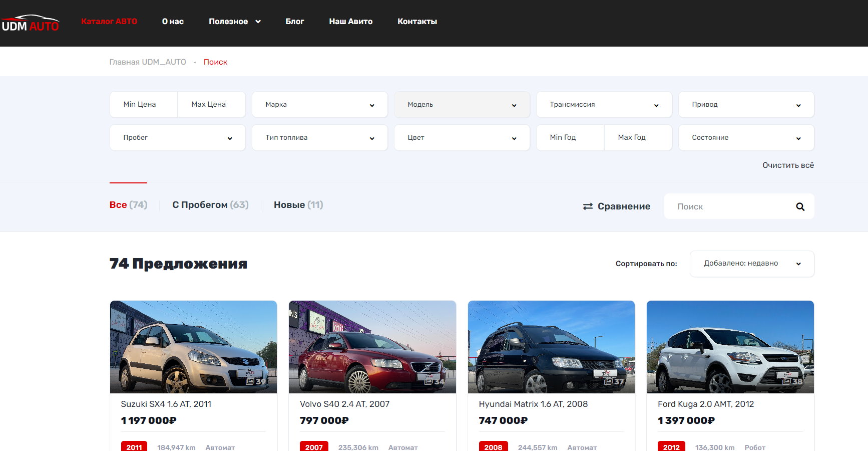
Task: Open the Трансмиссия dropdown
Action: 604,104
